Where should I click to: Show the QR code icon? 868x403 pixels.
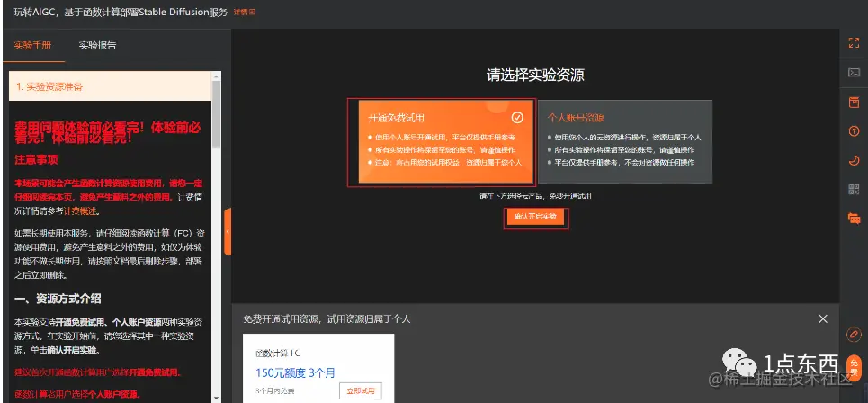854,189
